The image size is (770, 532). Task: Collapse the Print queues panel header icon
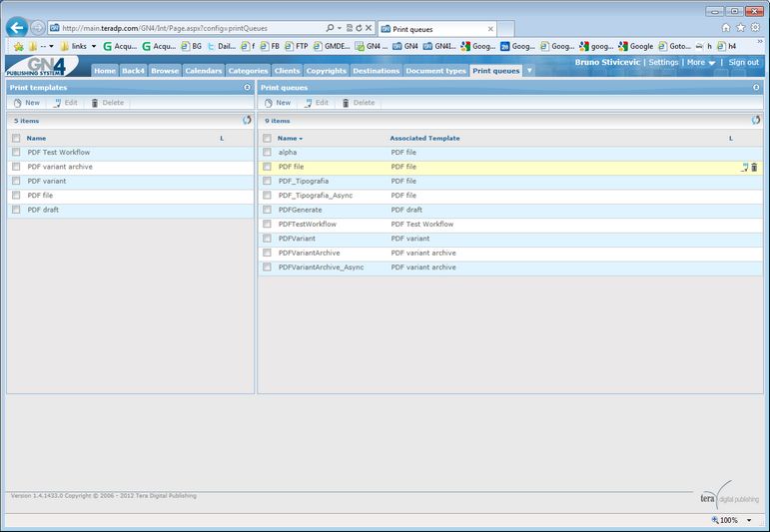tap(756, 87)
